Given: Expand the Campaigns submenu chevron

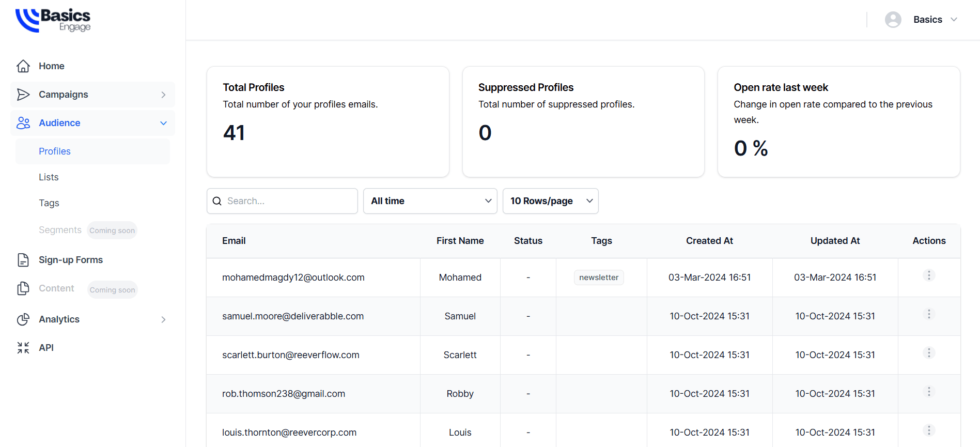Looking at the screenshot, I should (163, 95).
